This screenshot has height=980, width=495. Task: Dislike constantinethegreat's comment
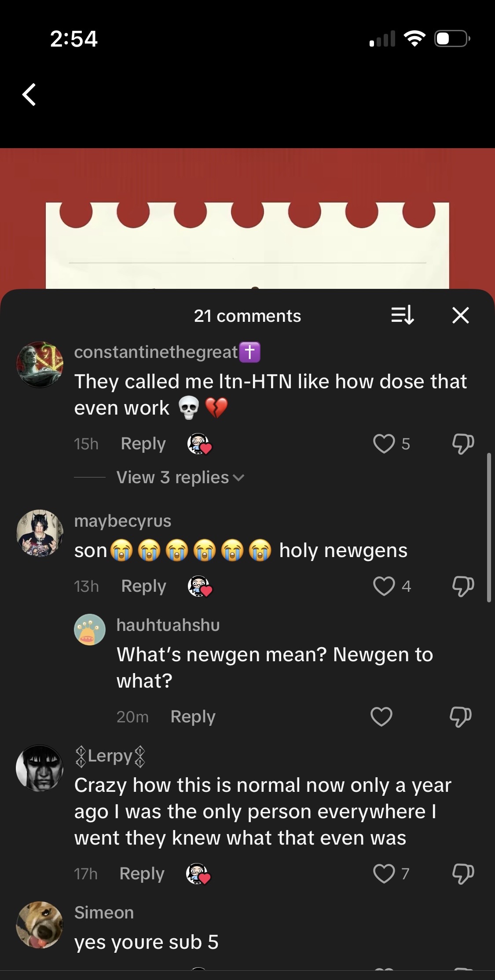pos(463,444)
